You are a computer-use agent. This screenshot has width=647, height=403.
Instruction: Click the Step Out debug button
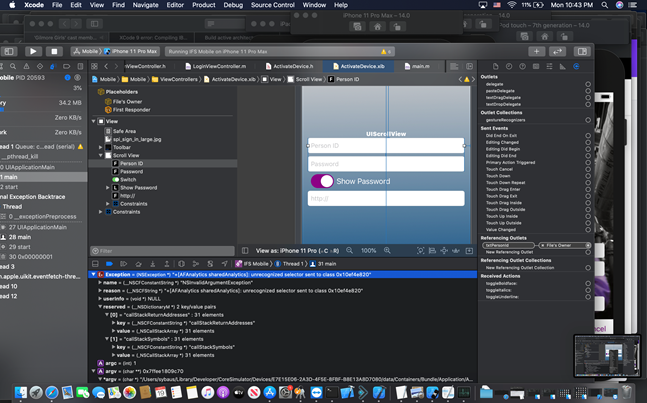[167, 264]
